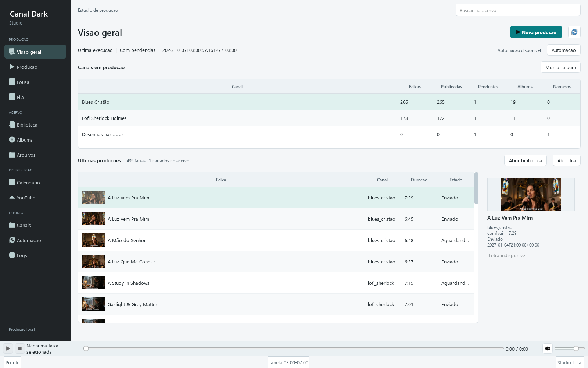588x368 pixels.
Task: Click the A Mão do Senhor track thumbnail
Action: [94, 240]
